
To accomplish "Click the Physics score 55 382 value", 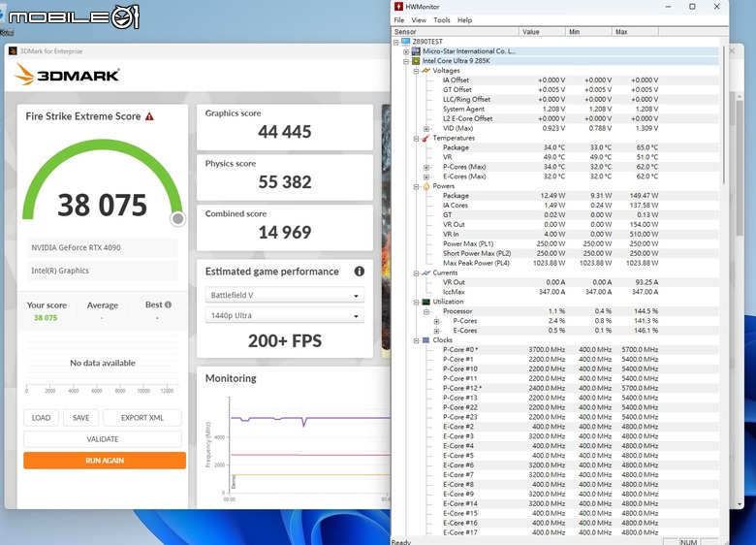I will pyautogui.click(x=284, y=181).
